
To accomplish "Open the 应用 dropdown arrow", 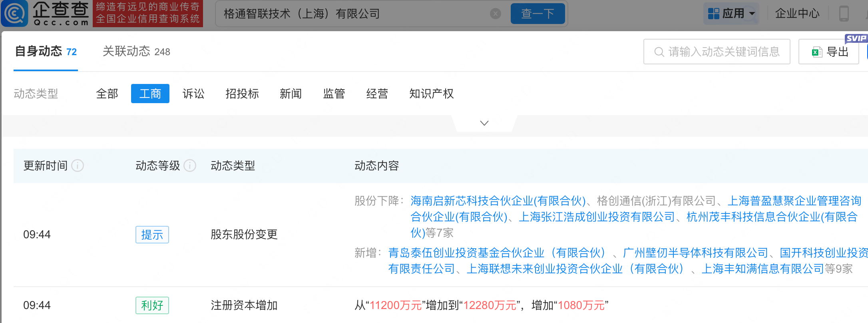I will 752,14.
